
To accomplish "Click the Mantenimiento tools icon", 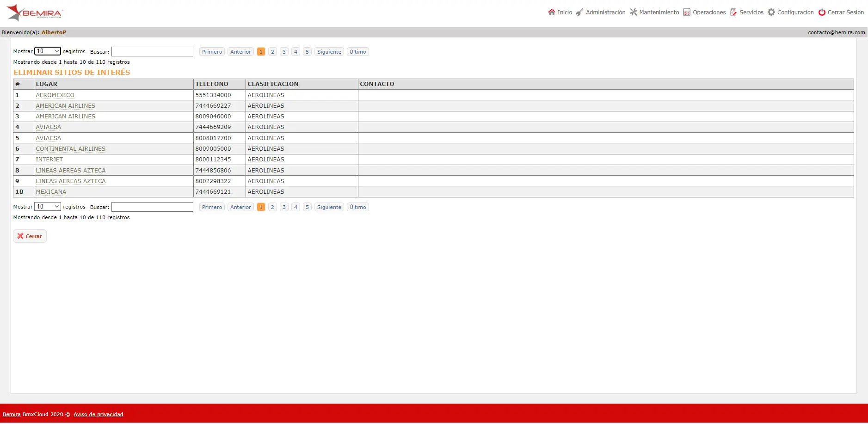I will (633, 12).
